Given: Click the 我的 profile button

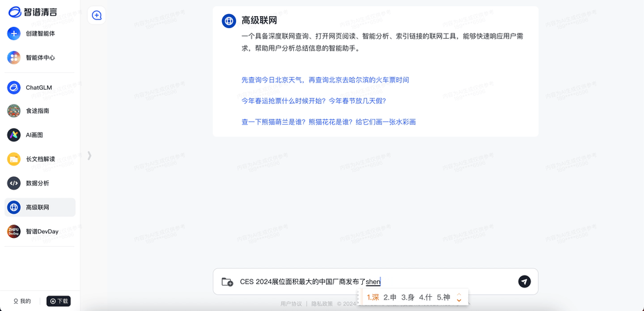Looking at the screenshot, I should 22,301.
